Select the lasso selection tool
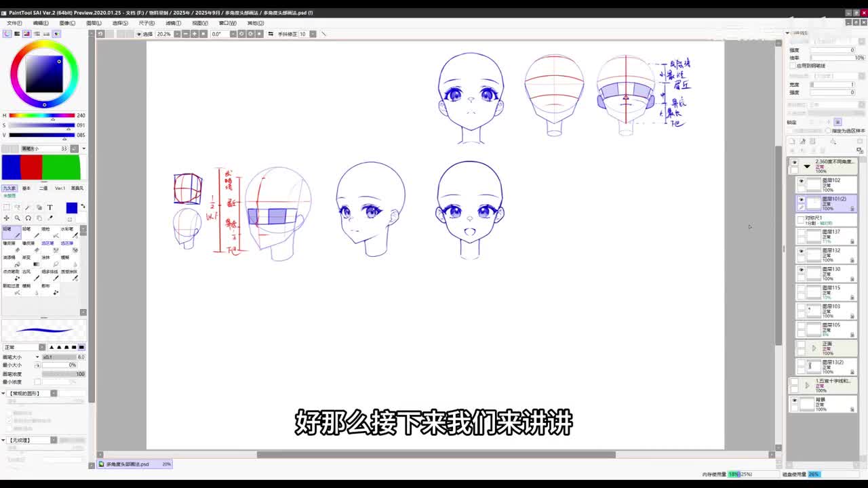The height and width of the screenshot is (488, 868). pyautogui.click(x=18, y=207)
